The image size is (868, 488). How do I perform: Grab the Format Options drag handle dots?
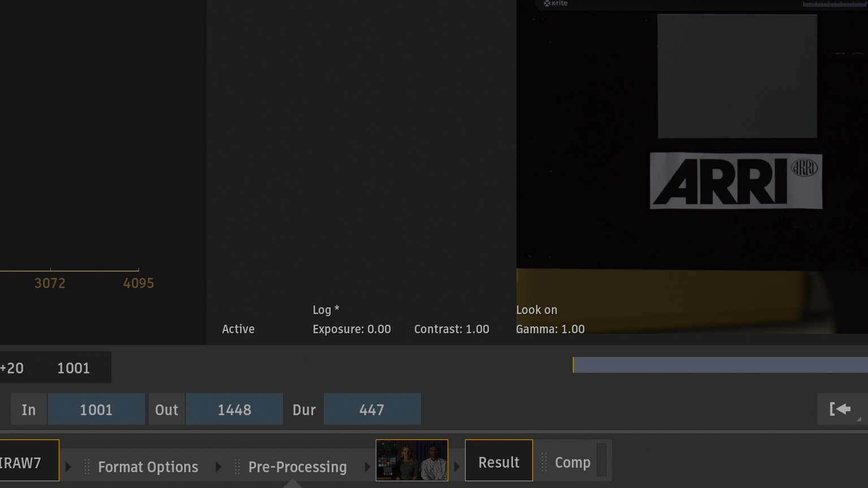pos(87,467)
